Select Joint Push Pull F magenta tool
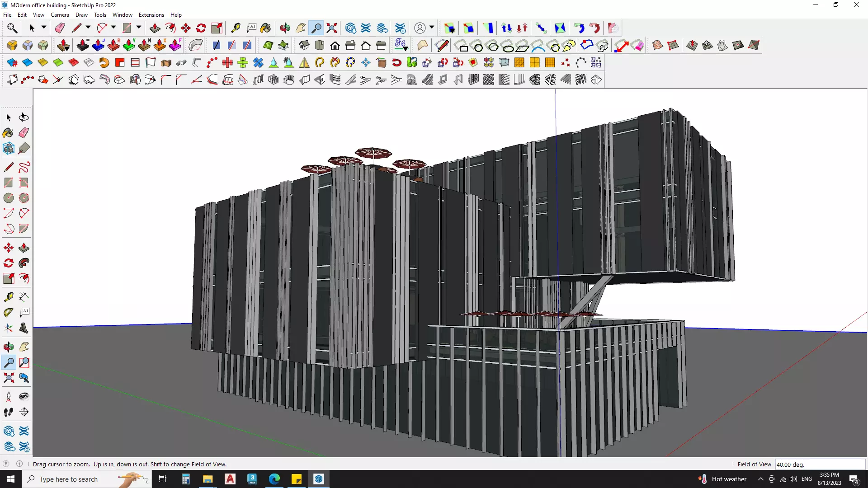The width and height of the screenshot is (868, 488). point(175,45)
